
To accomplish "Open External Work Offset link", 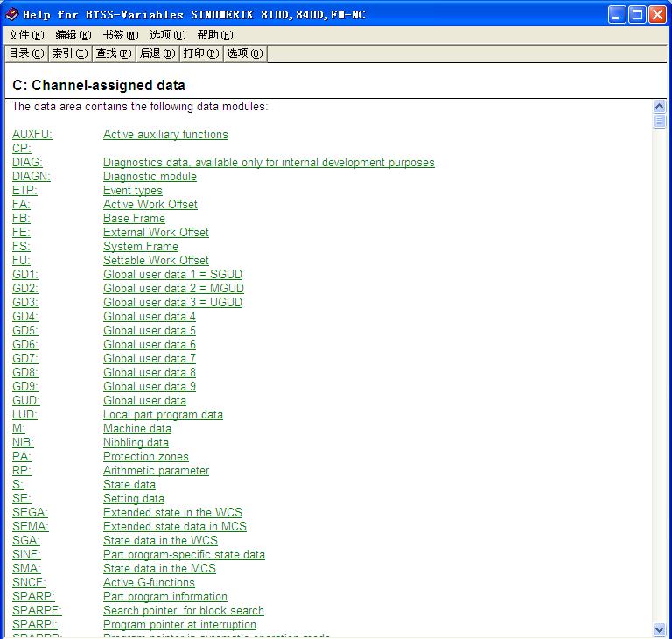I will pos(156,233).
